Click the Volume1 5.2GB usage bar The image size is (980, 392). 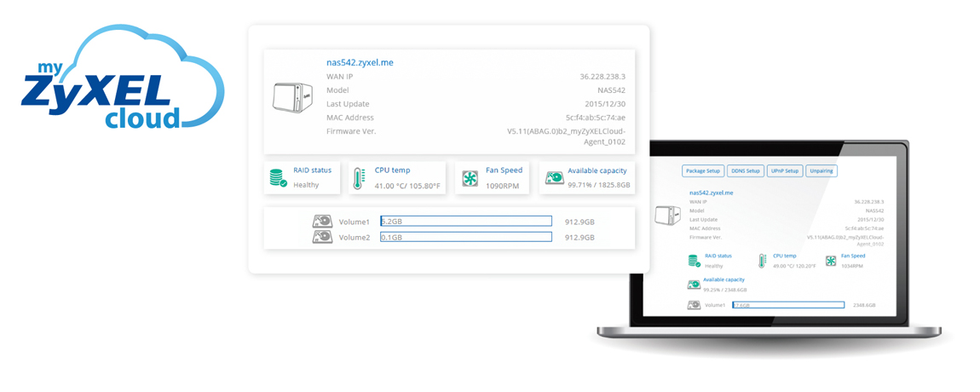tap(466, 222)
